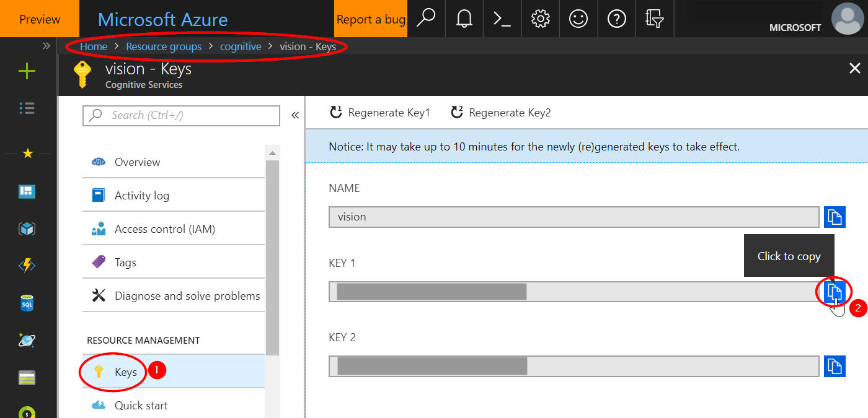Click the KEY 1 value field
Viewport: 868px width, 418px height.
click(574, 291)
